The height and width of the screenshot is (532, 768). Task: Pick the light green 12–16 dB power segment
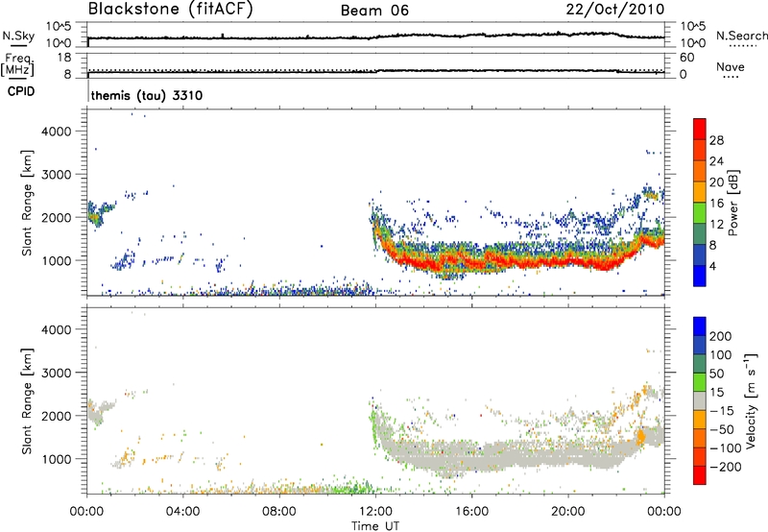click(700, 212)
